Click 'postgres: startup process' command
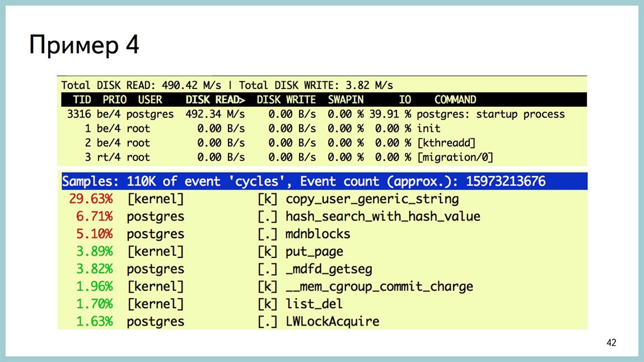The height and width of the screenshot is (362, 644). [491, 114]
